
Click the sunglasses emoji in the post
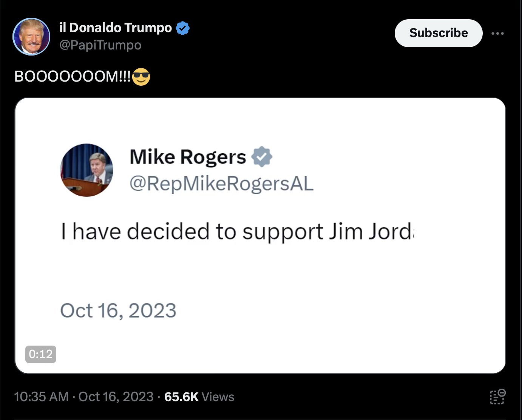tap(141, 77)
